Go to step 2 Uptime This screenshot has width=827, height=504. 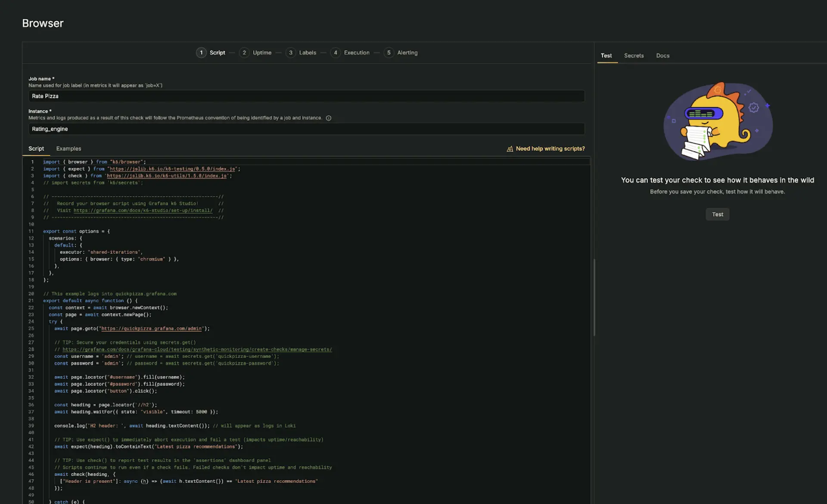tap(255, 53)
